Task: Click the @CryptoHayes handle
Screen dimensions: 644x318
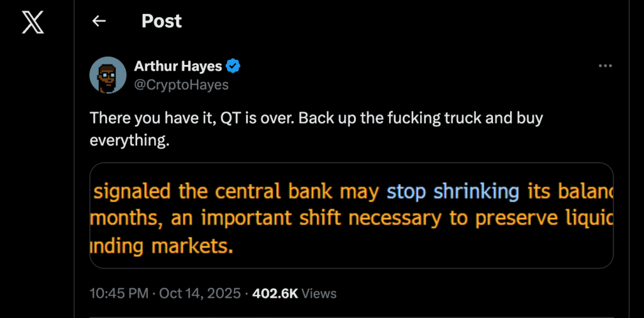Action: pyautogui.click(x=181, y=84)
